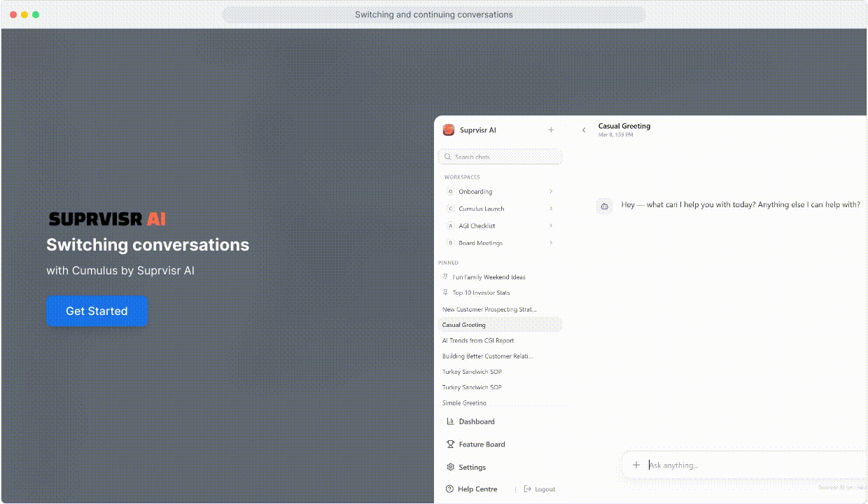Open the AI Trends from CGI Report chat
The height and width of the screenshot is (504, 868).
pyautogui.click(x=478, y=341)
